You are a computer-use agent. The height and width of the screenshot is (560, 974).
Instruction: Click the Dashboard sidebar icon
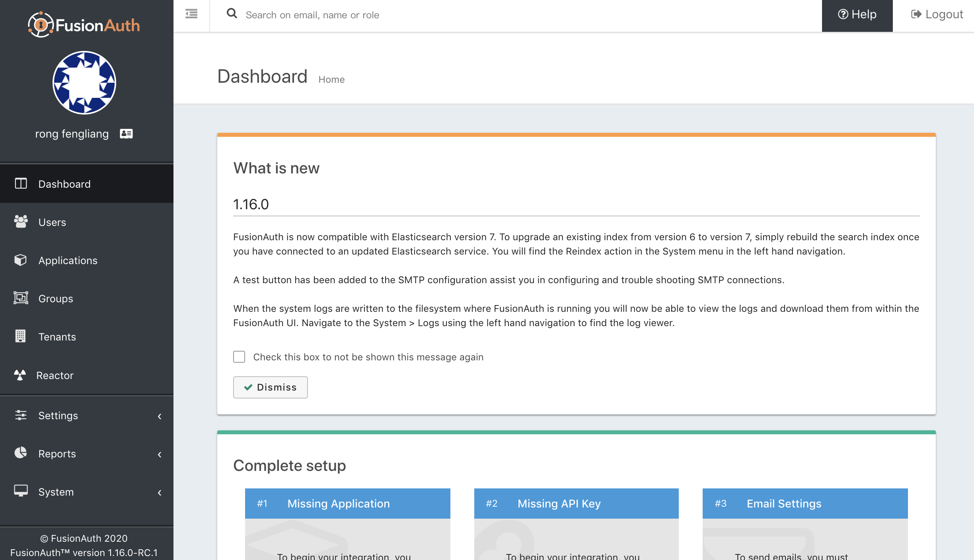tap(21, 183)
